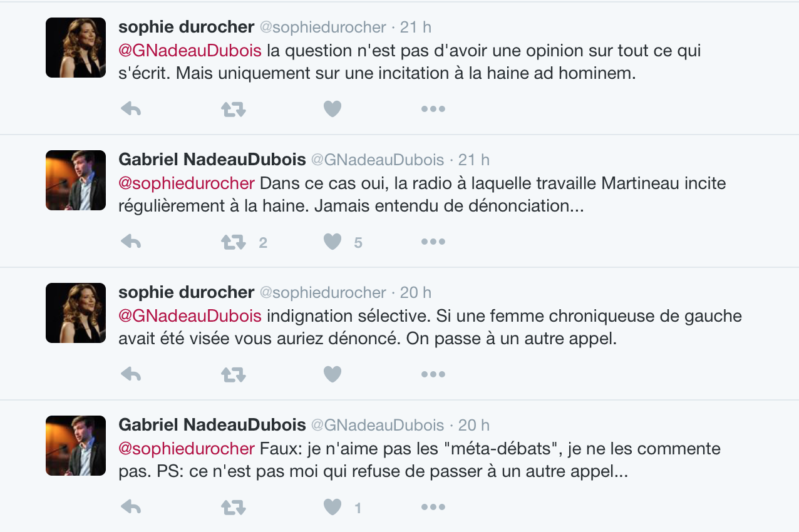
Task: Like the 'indignation sélective' tweet
Action: tap(332, 375)
